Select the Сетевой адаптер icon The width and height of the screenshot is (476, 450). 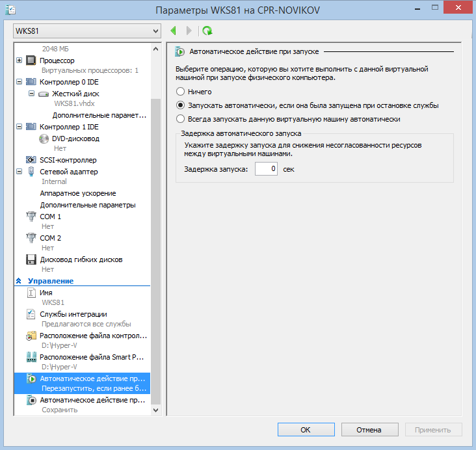pyautogui.click(x=31, y=172)
